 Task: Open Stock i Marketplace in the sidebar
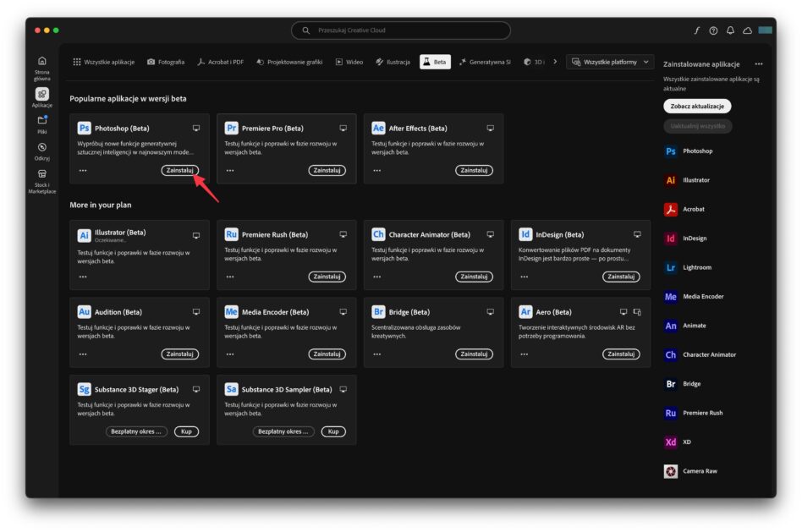(42, 181)
